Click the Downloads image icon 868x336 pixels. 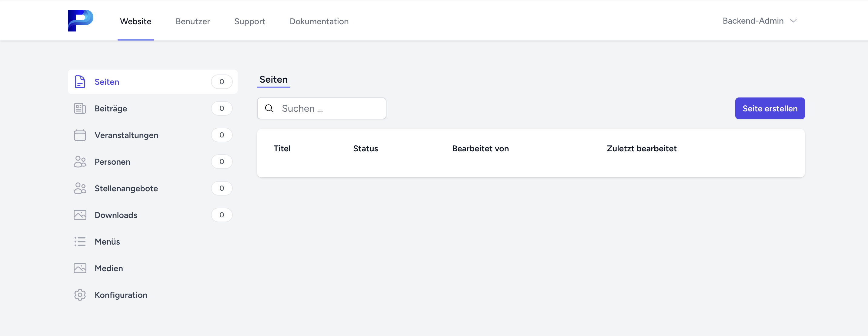click(x=80, y=215)
